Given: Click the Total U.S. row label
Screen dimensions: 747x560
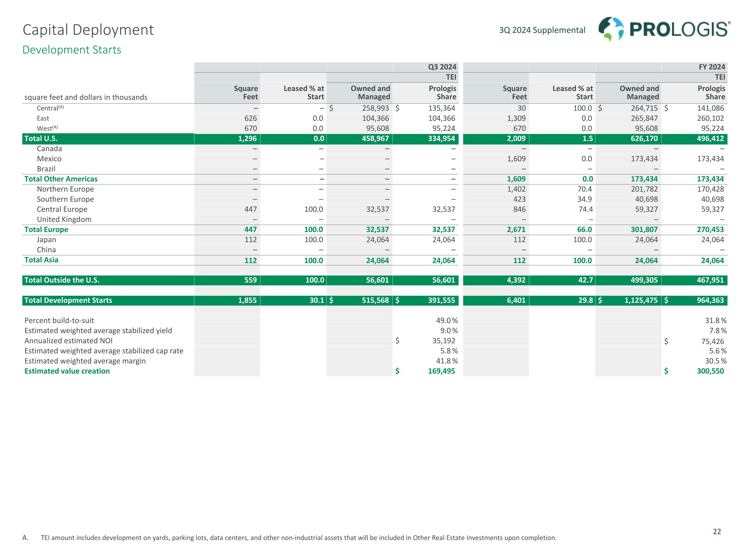Looking at the screenshot, I should point(41,138).
